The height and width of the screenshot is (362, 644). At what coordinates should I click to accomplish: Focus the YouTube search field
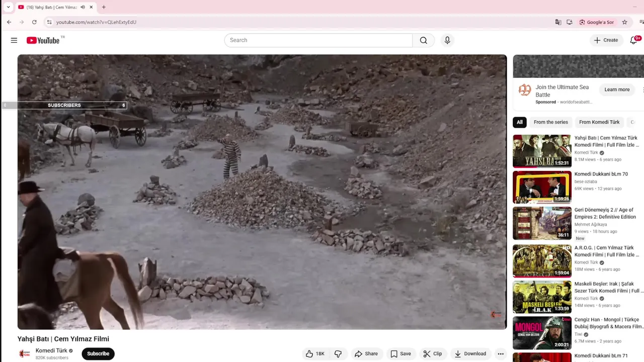(318, 40)
